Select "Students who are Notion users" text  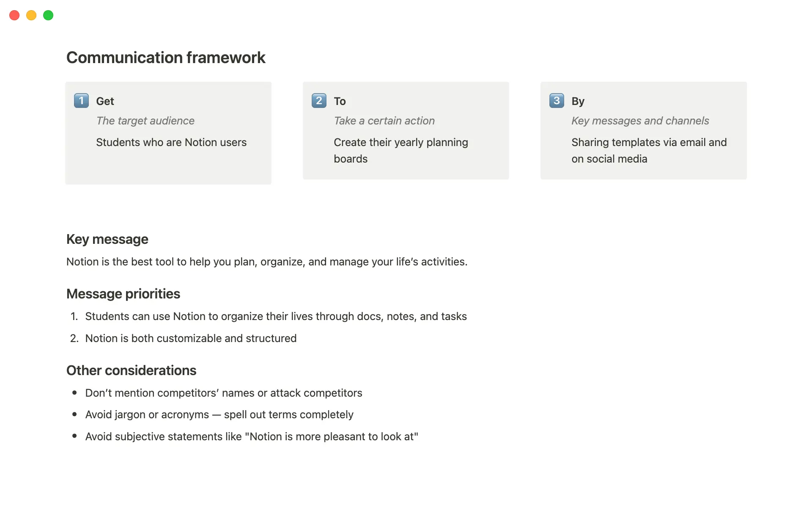pyautogui.click(x=171, y=142)
